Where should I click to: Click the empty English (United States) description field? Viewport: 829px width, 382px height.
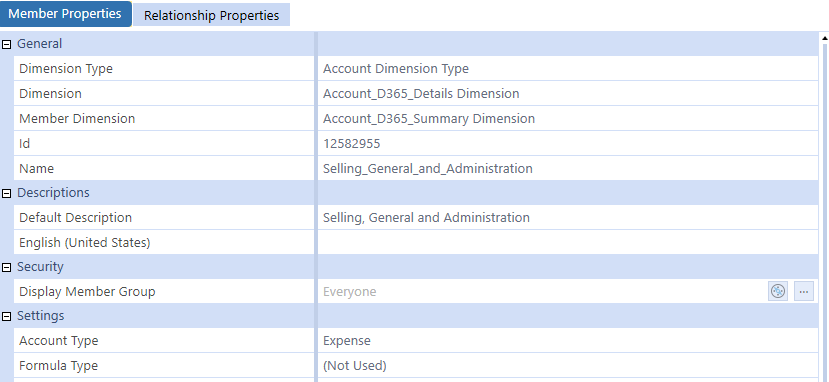pyautogui.click(x=567, y=243)
